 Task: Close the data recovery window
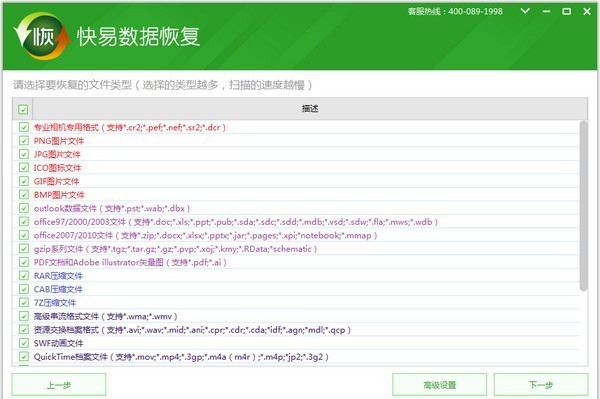click(x=587, y=11)
